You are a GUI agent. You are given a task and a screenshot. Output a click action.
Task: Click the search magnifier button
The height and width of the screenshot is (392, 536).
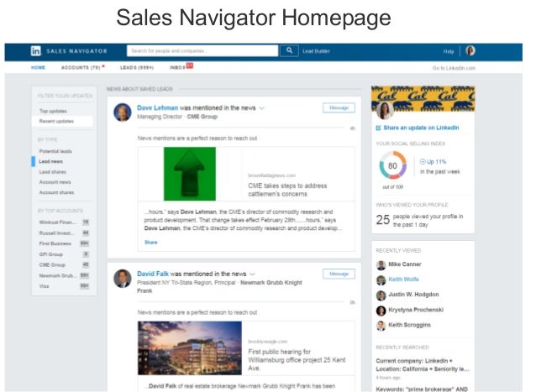click(x=289, y=51)
